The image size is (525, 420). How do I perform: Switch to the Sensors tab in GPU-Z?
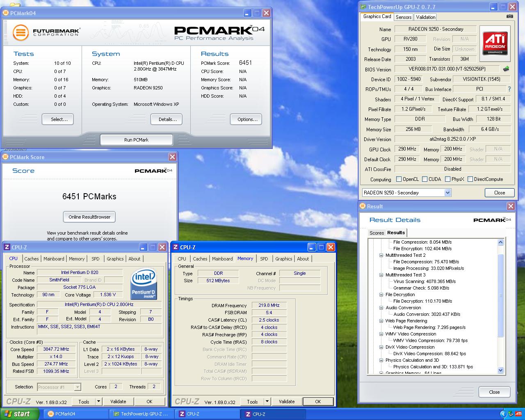(404, 17)
